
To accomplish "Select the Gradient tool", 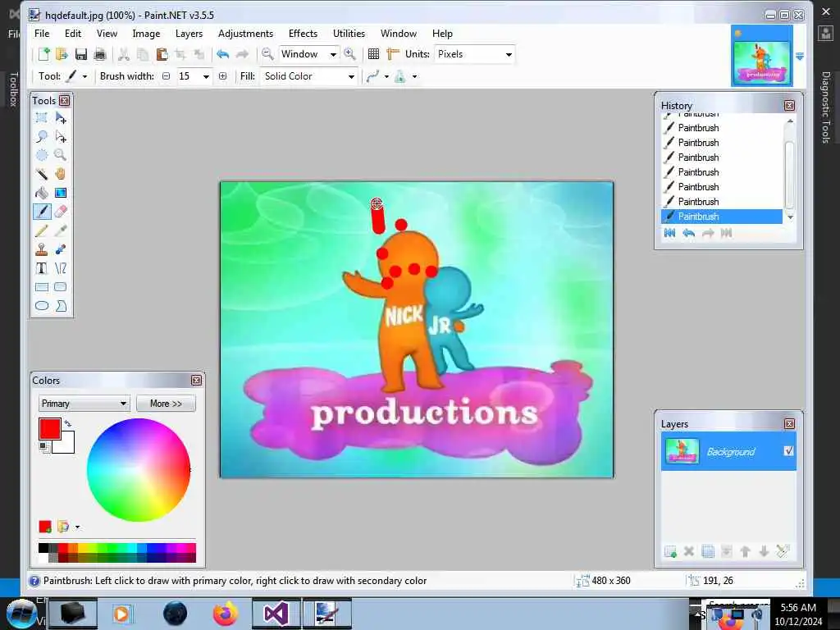I will pos(61,193).
